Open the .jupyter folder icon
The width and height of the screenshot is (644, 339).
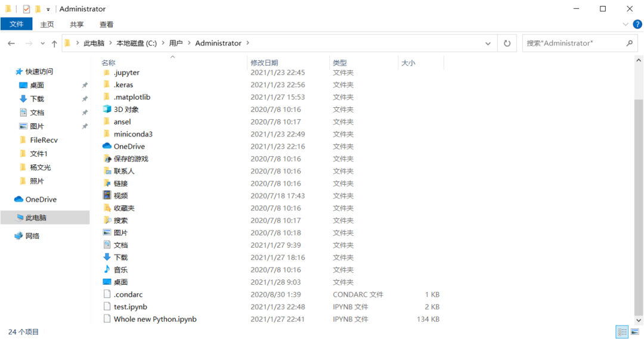coord(107,73)
